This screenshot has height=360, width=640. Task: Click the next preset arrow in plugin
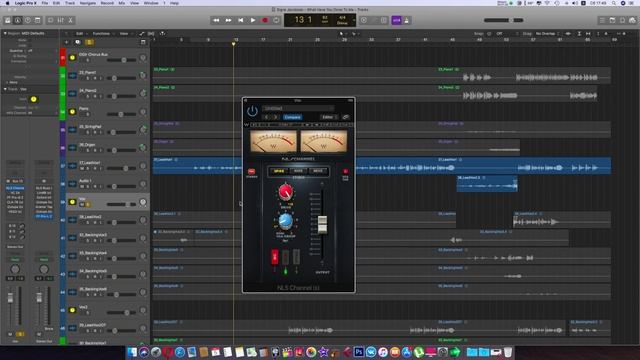point(276,117)
